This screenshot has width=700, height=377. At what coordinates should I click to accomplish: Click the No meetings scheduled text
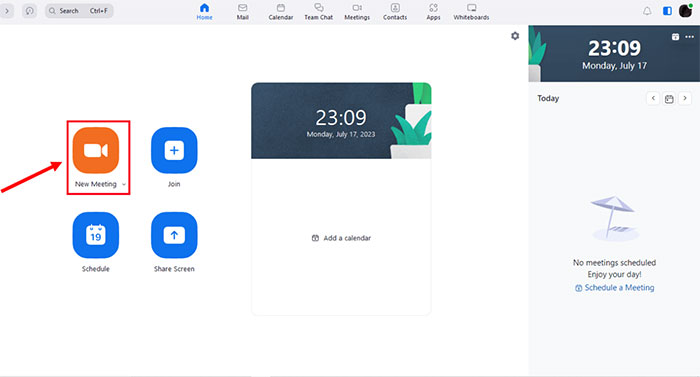tap(614, 263)
